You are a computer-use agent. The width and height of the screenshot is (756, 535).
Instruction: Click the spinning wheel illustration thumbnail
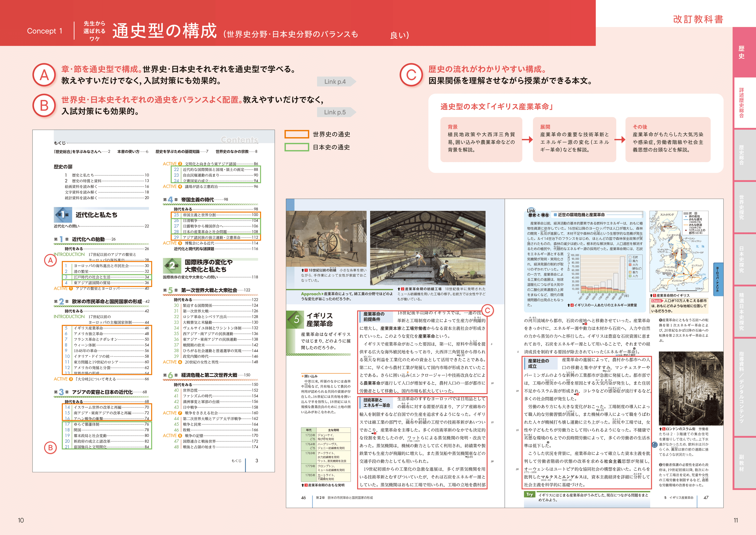click(x=326, y=239)
